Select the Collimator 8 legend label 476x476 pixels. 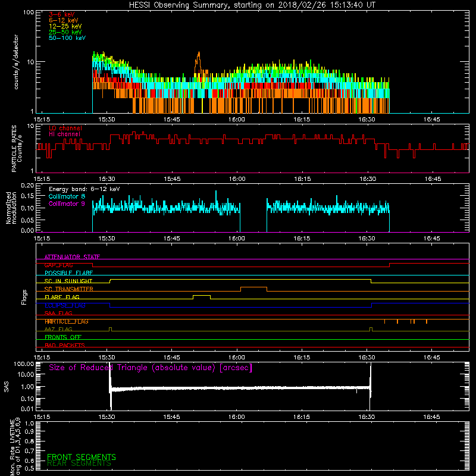(x=67, y=196)
